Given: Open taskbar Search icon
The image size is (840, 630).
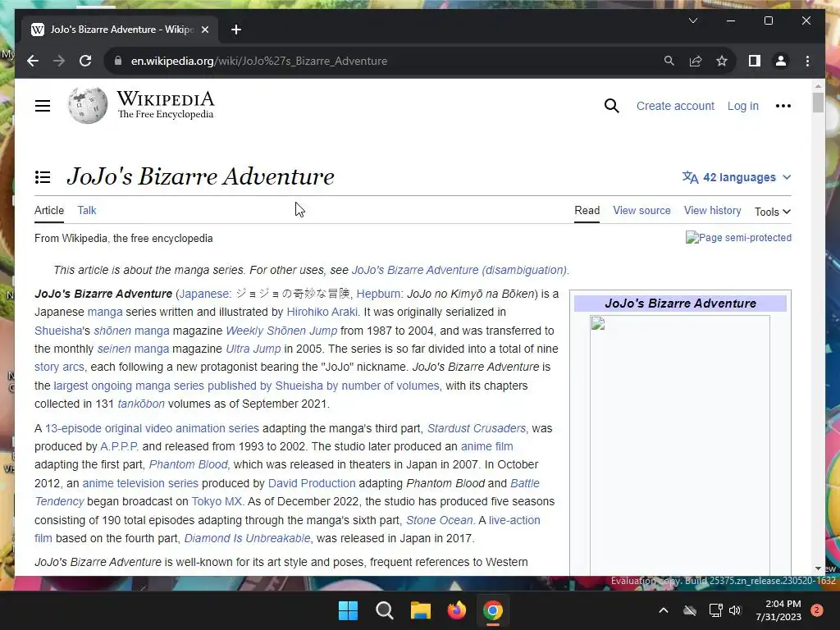Looking at the screenshot, I should (x=384, y=610).
